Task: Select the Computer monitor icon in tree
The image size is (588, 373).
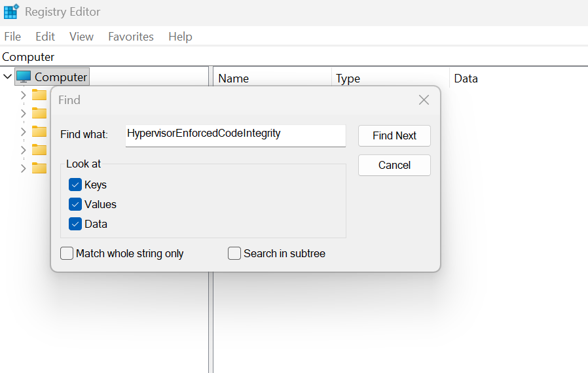Action: click(24, 77)
